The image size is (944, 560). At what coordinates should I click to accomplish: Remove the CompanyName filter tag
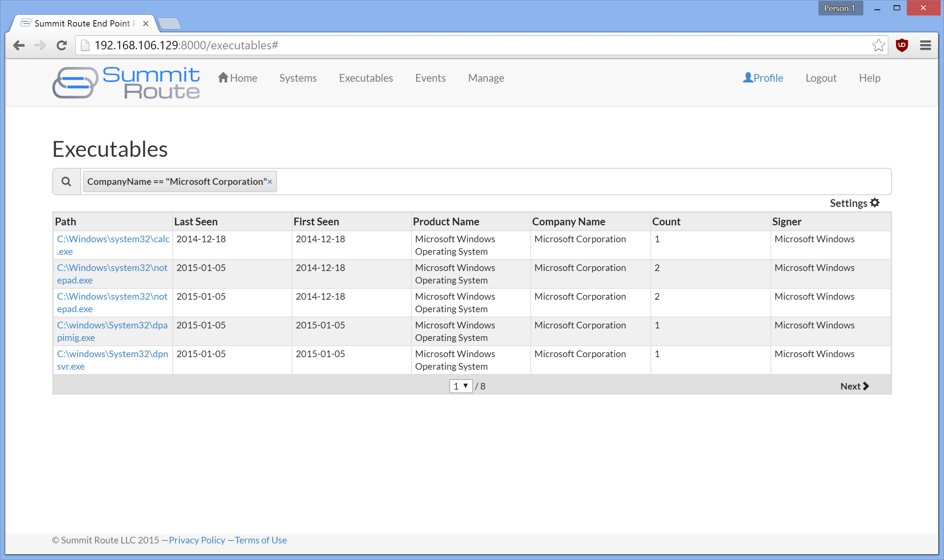(270, 182)
